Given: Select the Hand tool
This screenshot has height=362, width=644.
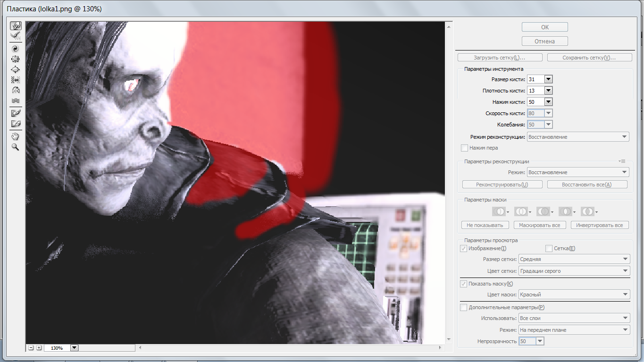Looking at the screenshot, I should tap(16, 136).
